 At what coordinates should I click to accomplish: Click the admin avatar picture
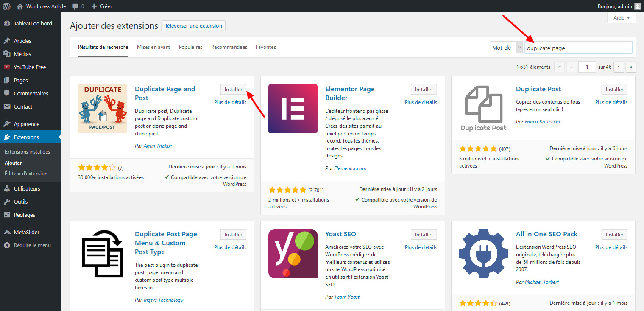click(x=637, y=6)
